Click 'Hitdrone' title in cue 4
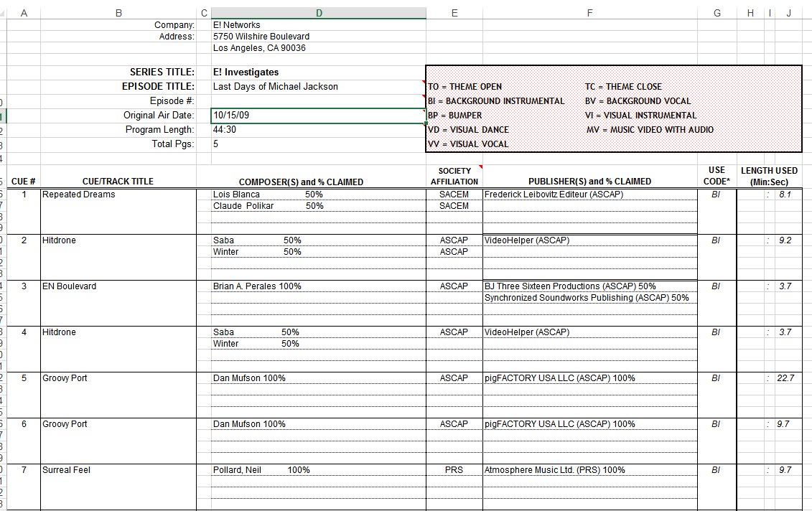The width and height of the screenshot is (812, 511). 59,332
